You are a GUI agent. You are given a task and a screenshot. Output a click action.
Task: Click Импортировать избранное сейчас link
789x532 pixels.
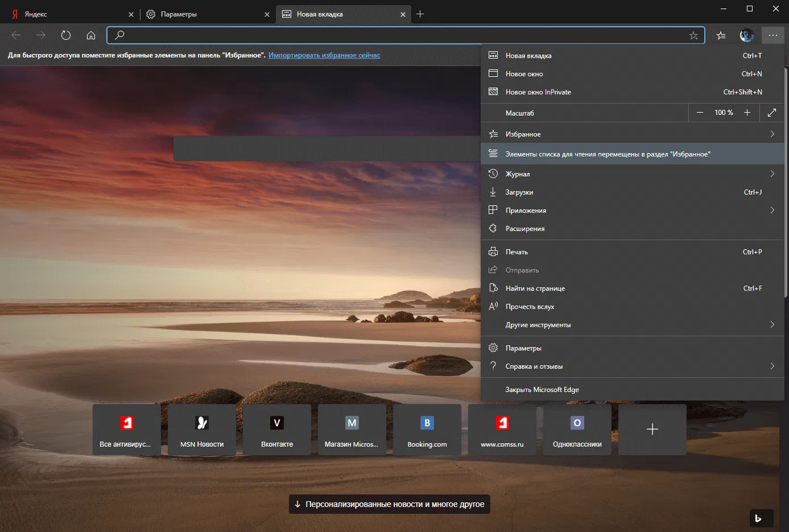pos(324,55)
